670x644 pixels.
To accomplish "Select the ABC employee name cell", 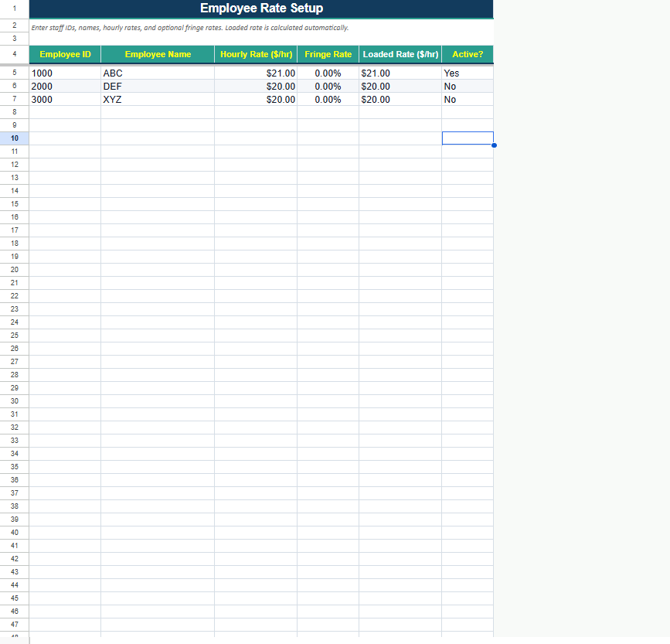I will tap(158, 73).
